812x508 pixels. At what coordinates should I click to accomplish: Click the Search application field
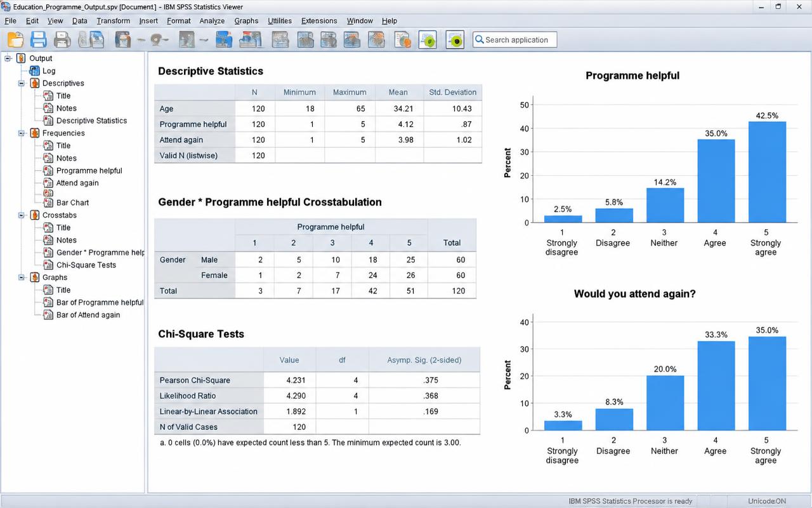coord(514,39)
